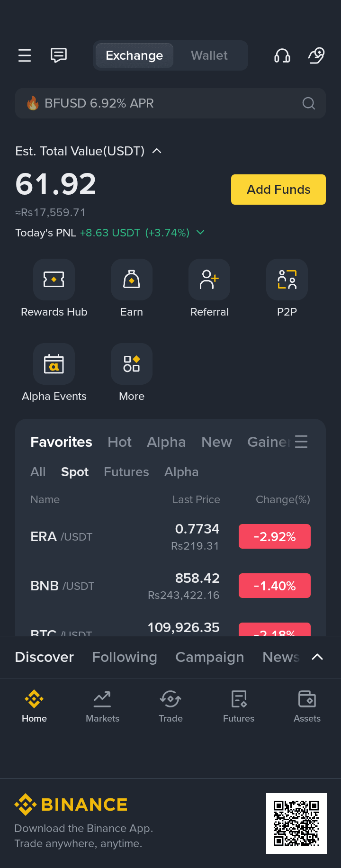Tap the headset customer support icon
Viewport: 341px width, 868px height.
point(282,55)
